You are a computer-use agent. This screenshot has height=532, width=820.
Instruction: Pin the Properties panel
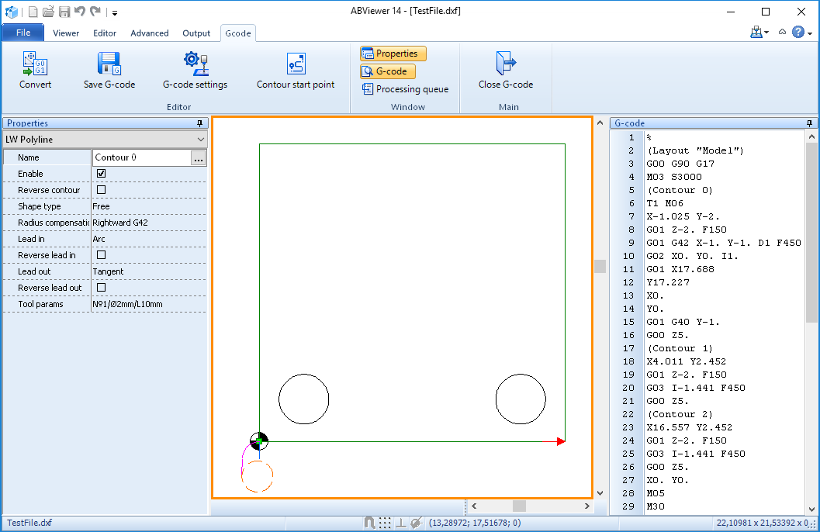pos(200,123)
